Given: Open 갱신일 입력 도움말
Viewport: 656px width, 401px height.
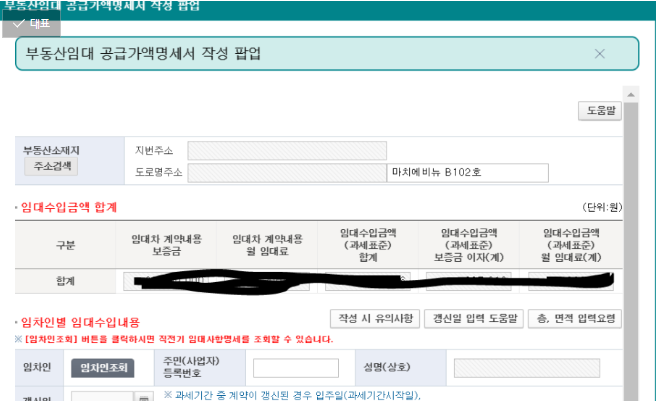Looking at the screenshot, I should tap(474, 319).
